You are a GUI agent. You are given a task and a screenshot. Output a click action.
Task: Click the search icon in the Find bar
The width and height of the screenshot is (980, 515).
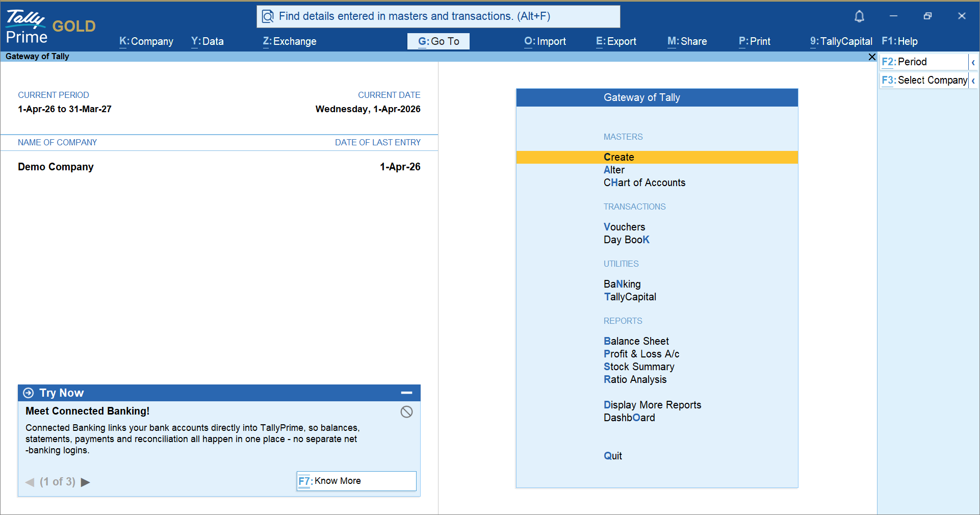pyautogui.click(x=268, y=16)
